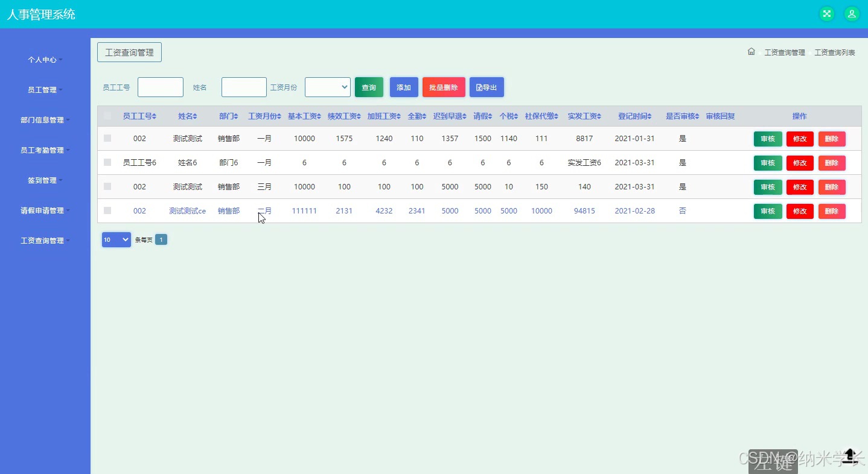Tick the select-all checkbox in table header
Viewport: 868px width, 474px height.
[x=107, y=116]
